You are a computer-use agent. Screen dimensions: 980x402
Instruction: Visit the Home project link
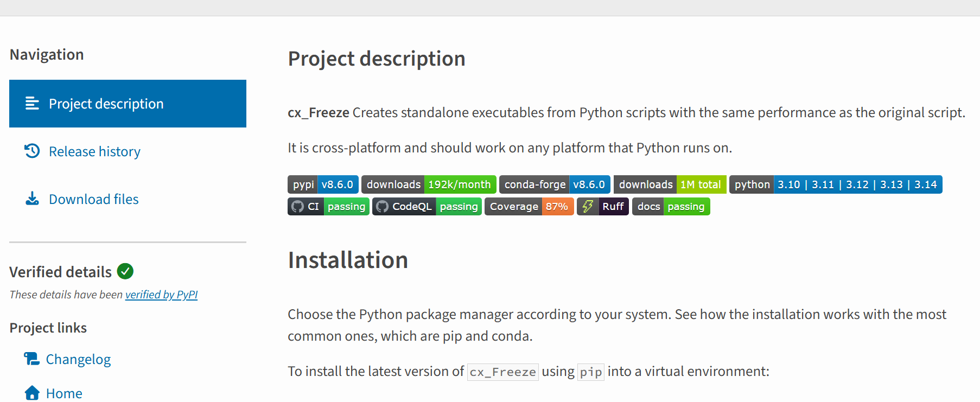(x=64, y=393)
